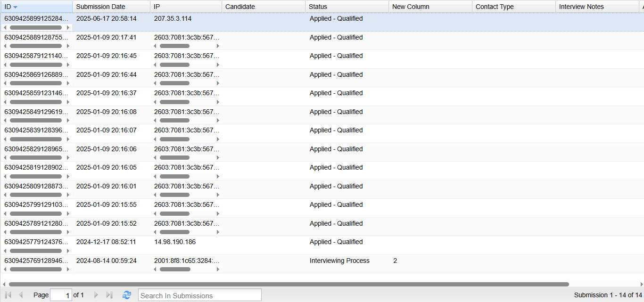Click the Search In Submissions field
644x302 pixels.
199,295
